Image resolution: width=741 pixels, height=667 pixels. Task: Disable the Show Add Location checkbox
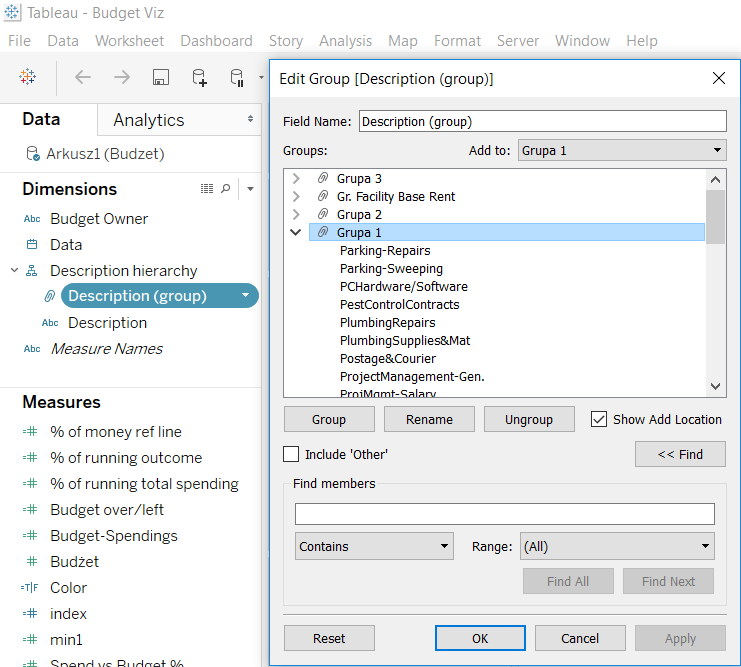click(599, 419)
